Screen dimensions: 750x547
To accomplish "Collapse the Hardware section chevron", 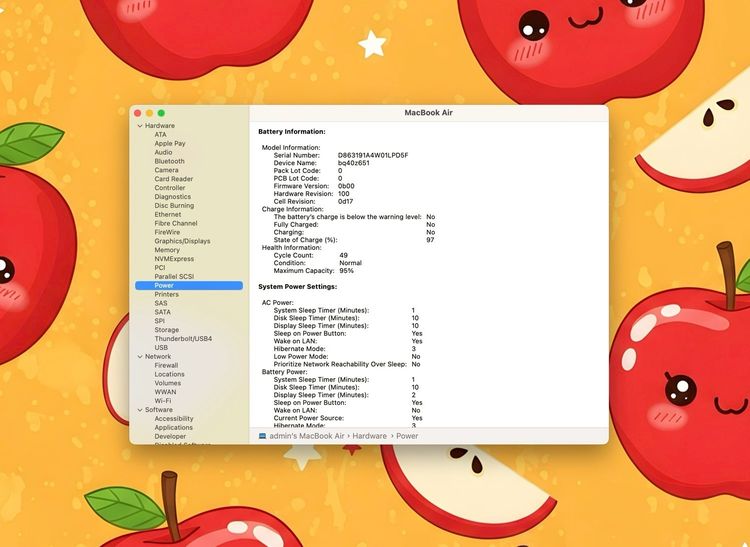I will click(x=140, y=126).
